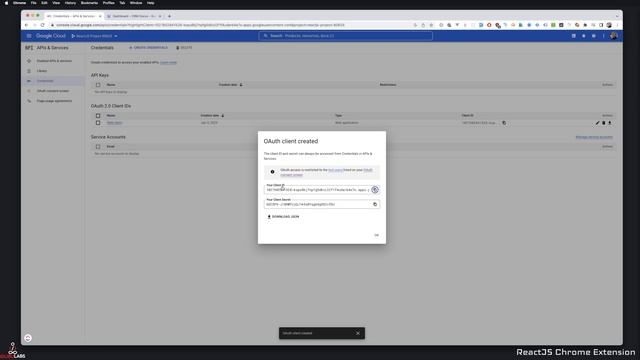Sort API Keys by Creation date
This screenshot has height=360, width=640.
(231, 85)
